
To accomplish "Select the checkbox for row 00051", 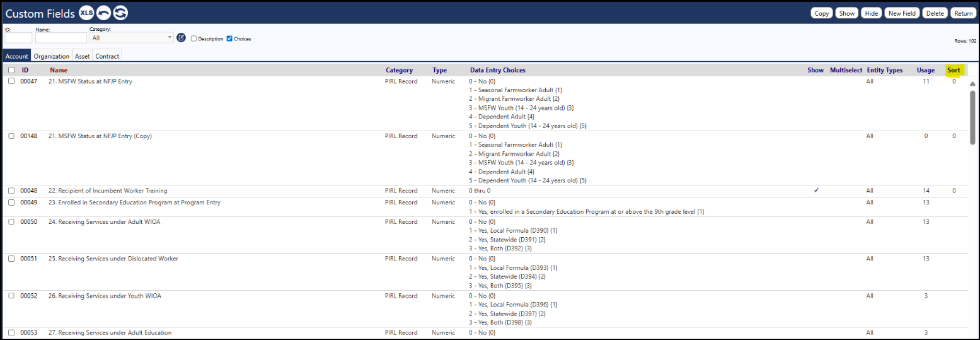I will coord(11,259).
